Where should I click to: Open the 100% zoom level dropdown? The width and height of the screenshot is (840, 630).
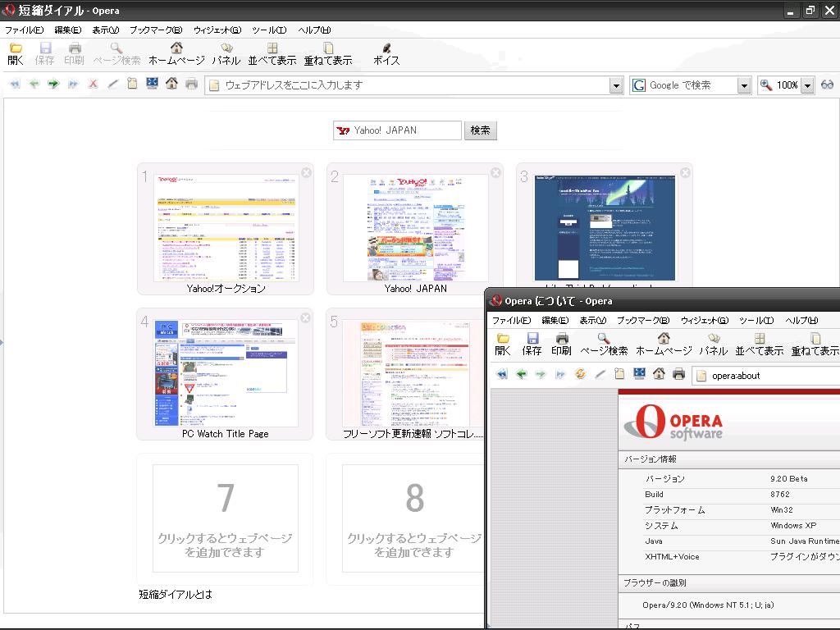pos(807,85)
